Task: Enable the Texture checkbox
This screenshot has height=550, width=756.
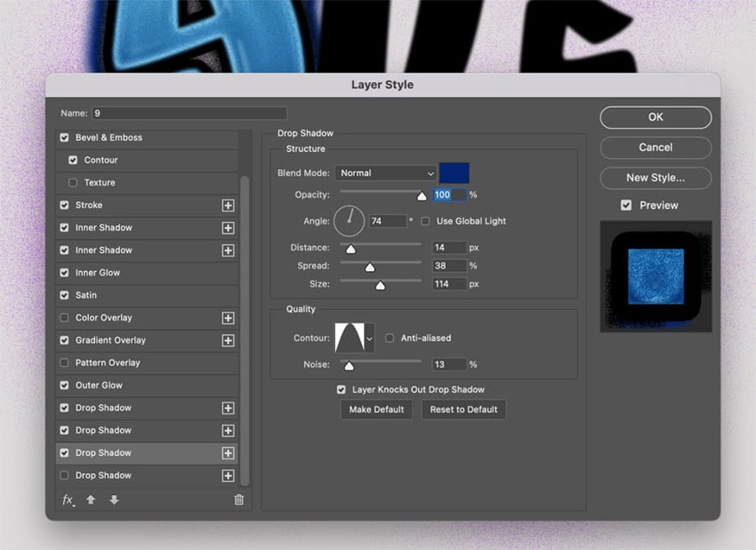Action: 73,183
